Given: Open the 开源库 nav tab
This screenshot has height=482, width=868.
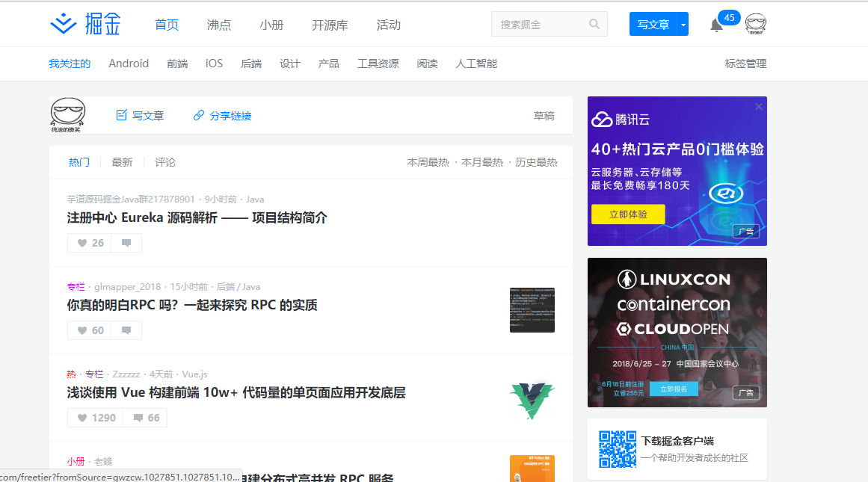Looking at the screenshot, I should 330,25.
